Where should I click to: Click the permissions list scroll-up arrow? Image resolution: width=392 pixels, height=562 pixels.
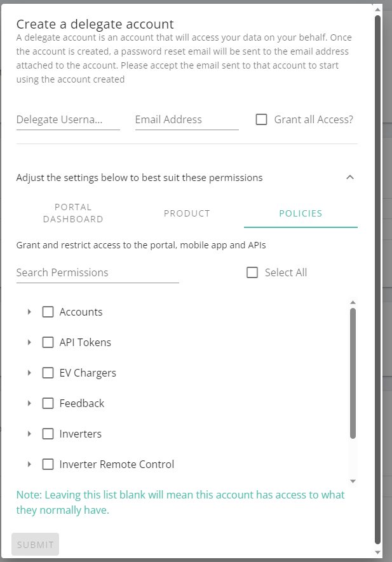click(353, 302)
